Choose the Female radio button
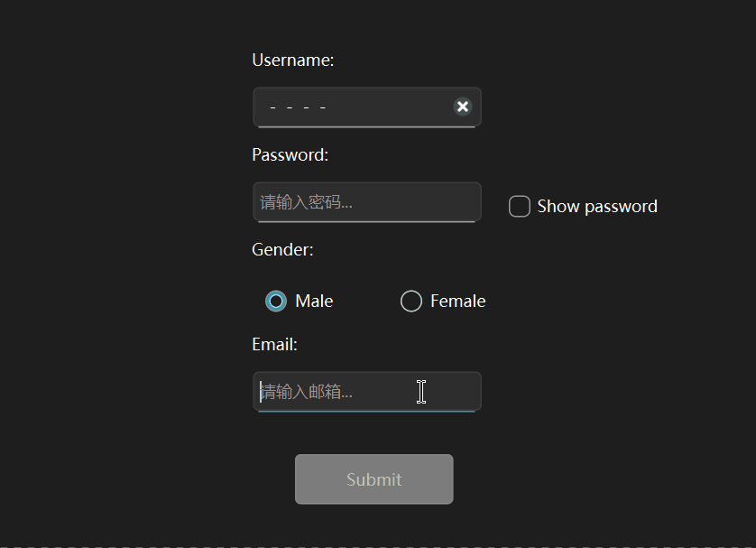 411,301
